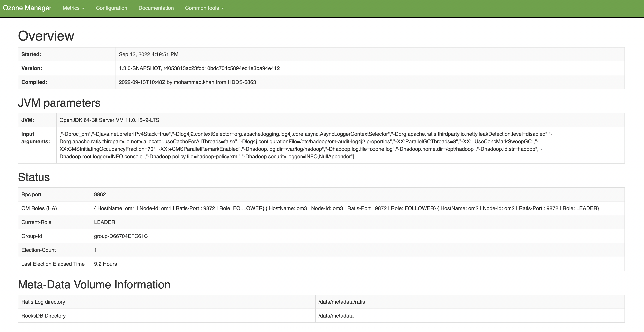The height and width of the screenshot is (332, 644).
Task: Click the Input arguments text block
Action: (x=300, y=145)
